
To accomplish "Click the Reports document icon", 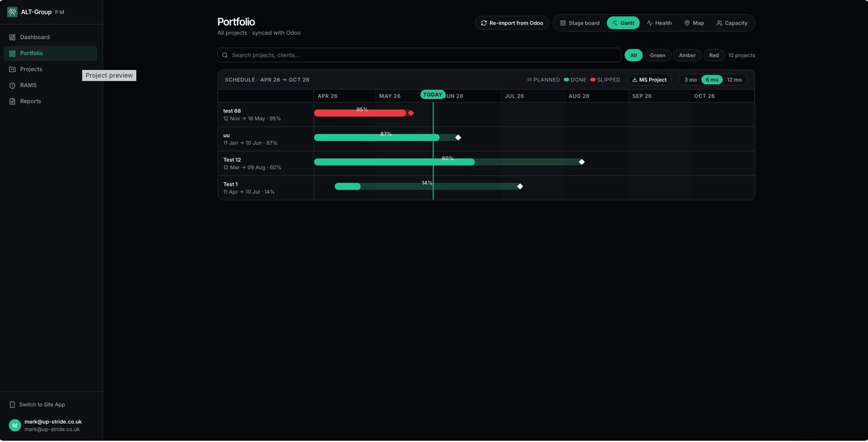I will (12, 102).
